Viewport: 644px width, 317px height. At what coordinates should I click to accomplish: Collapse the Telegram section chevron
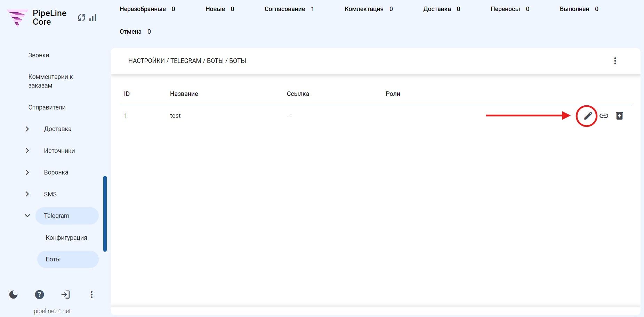point(27,216)
